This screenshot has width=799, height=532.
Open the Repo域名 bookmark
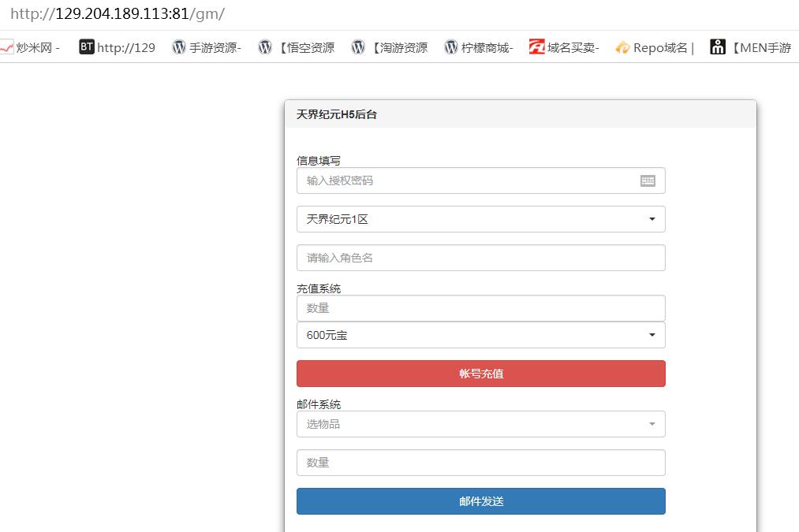pos(654,47)
